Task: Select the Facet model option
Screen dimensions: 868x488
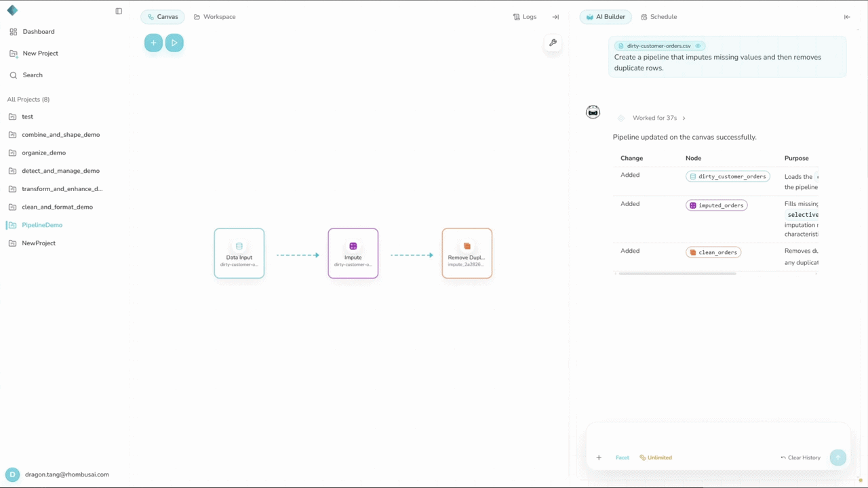Action: [623, 457]
